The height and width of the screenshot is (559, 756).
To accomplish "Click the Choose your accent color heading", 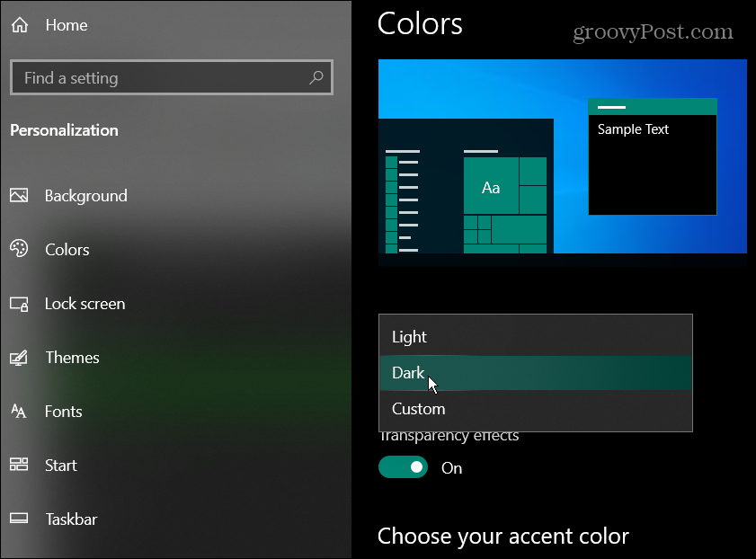I will 503,537.
